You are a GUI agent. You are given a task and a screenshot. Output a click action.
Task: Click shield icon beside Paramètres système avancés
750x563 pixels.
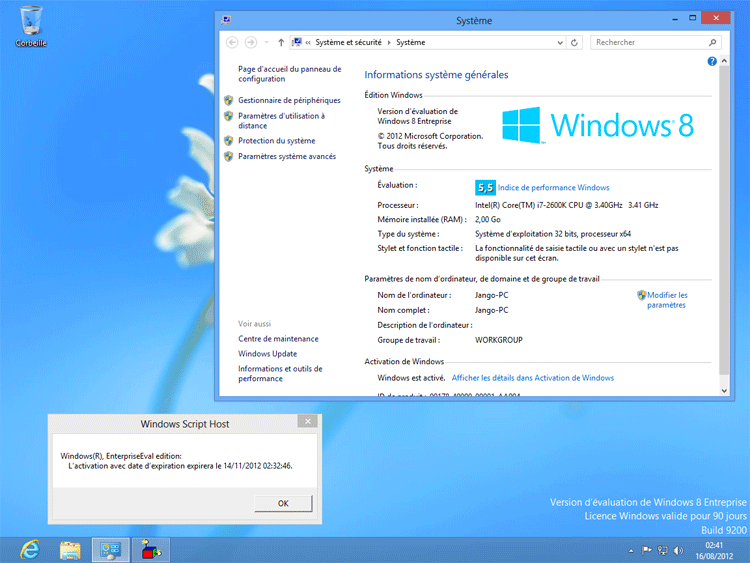tap(229, 156)
